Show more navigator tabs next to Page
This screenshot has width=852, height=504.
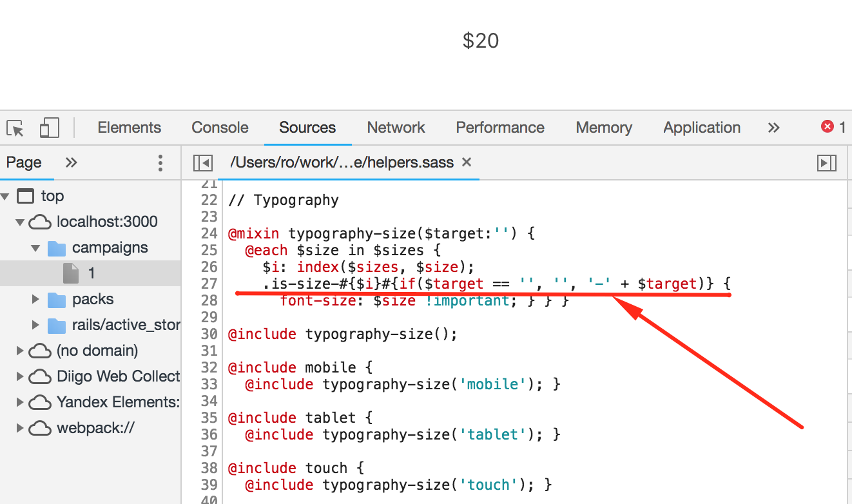(72, 162)
